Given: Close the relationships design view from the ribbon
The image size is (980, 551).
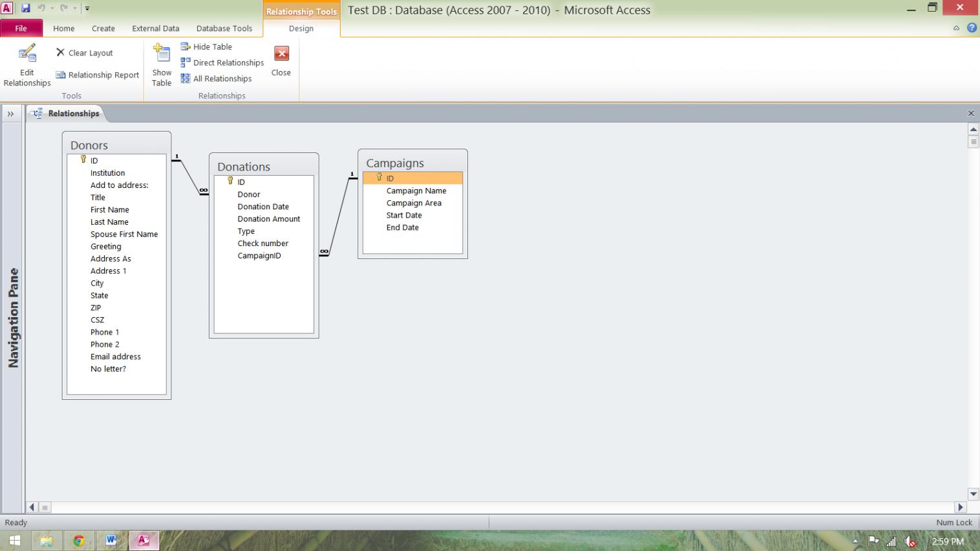Looking at the screenshot, I should tap(281, 62).
